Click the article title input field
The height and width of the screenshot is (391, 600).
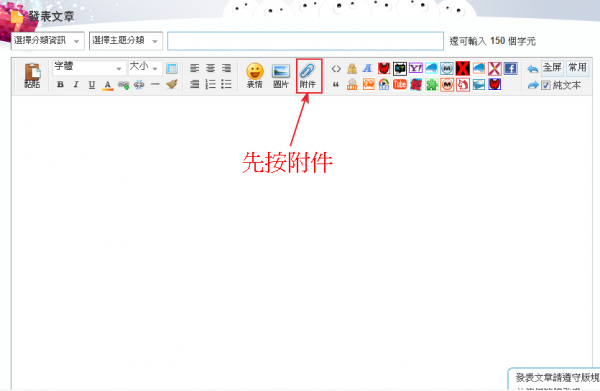coord(305,41)
